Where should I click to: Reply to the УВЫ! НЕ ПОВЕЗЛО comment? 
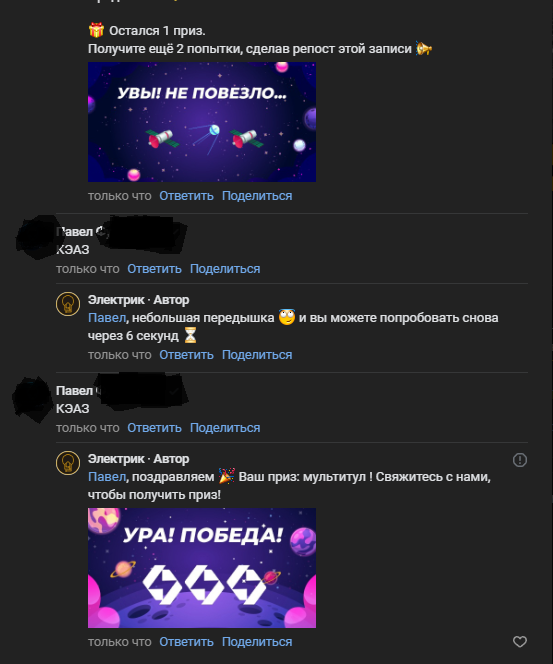coord(186,196)
